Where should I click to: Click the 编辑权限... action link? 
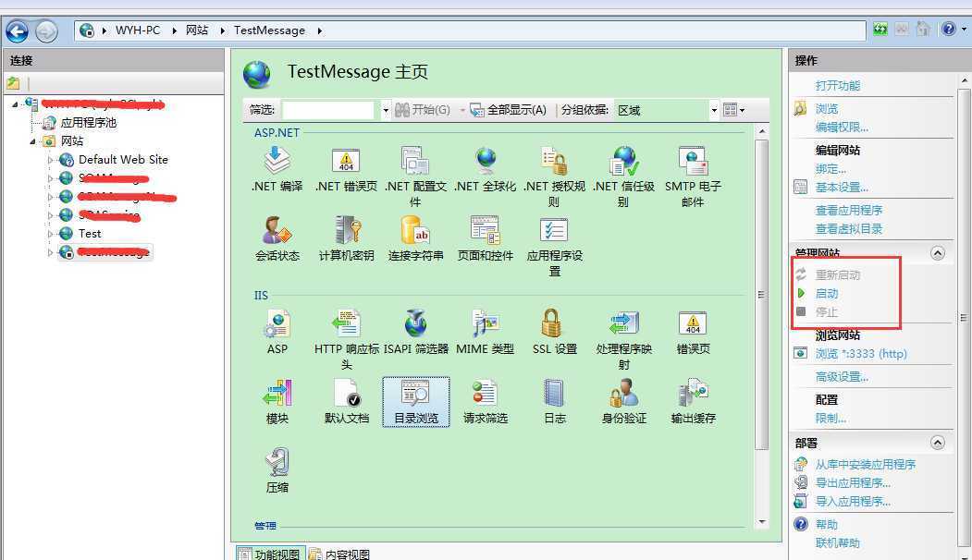click(x=842, y=127)
